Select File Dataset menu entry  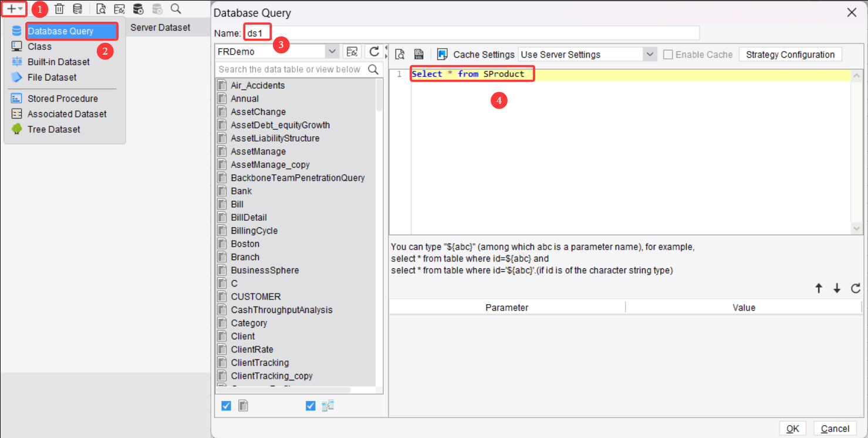(x=52, y=77)
